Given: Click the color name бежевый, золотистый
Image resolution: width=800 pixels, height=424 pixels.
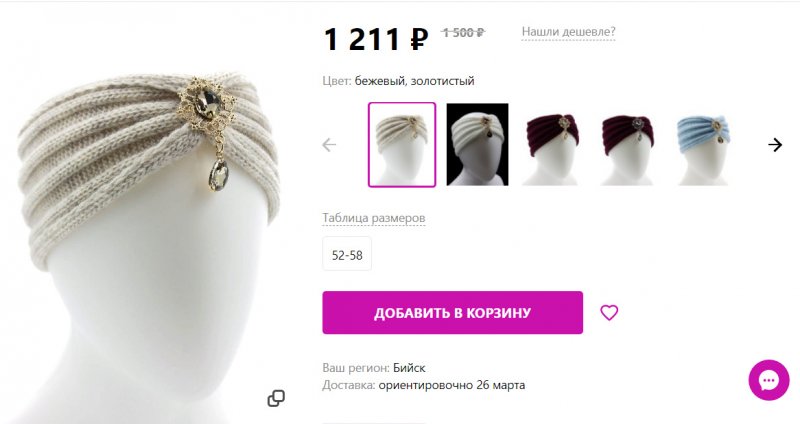Looking at the screenshot, I should pyautogui.click(x=414, y=81).
